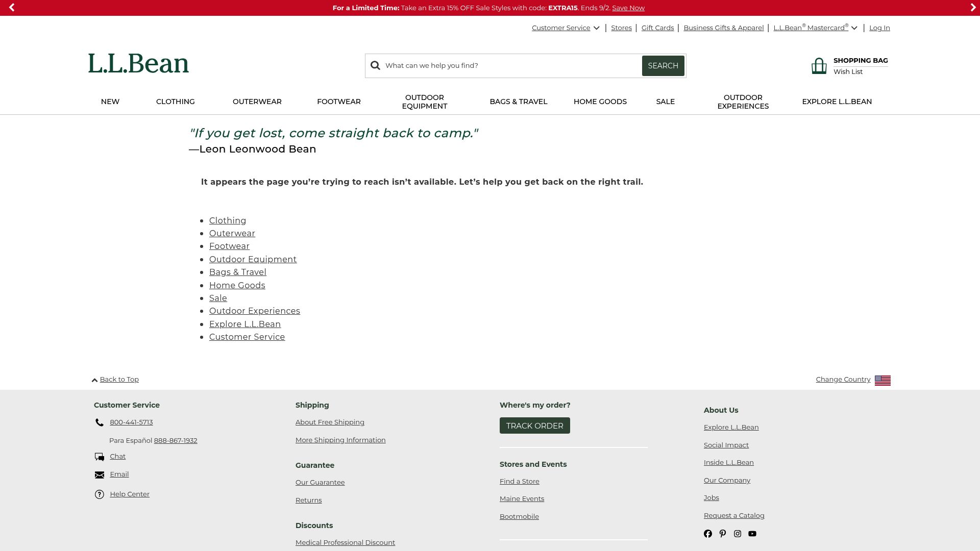Click the Back to Top up-arrow icon
Screen dimensions: 980x551
click(94, 380)
